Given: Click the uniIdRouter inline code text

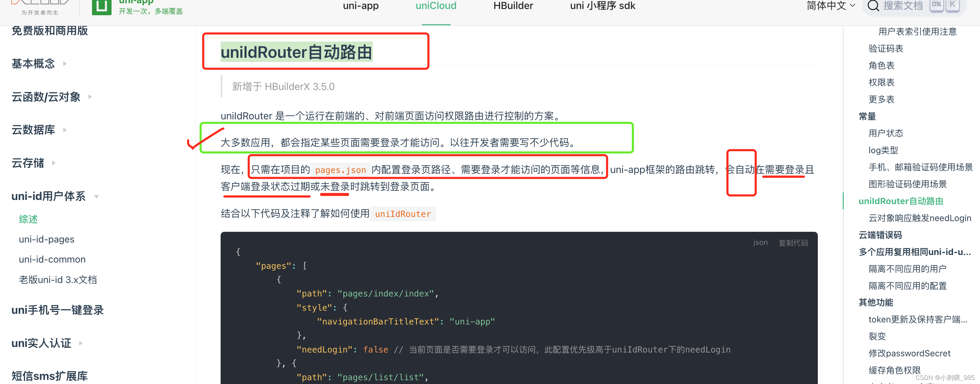Looking at the screenshot, I should pyautogui.click(x=403, y=214).
